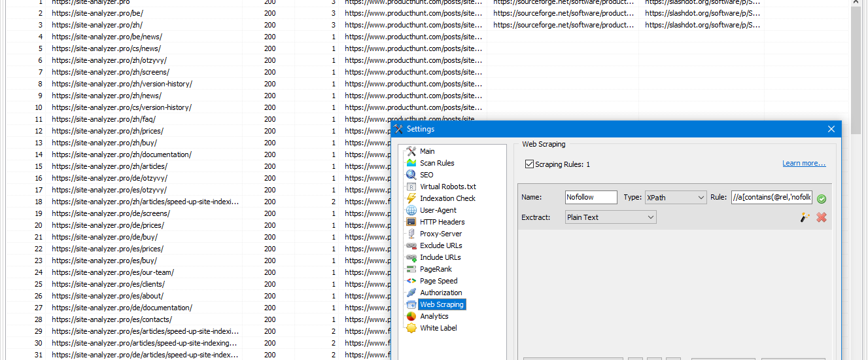868x360 pixels.
Task: Select the Scan Rules icon
Action: 411,163
